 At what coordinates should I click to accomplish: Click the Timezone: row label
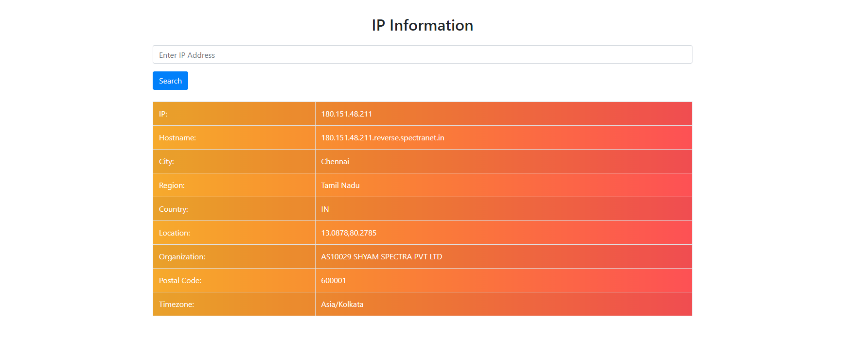click(176, 304)
